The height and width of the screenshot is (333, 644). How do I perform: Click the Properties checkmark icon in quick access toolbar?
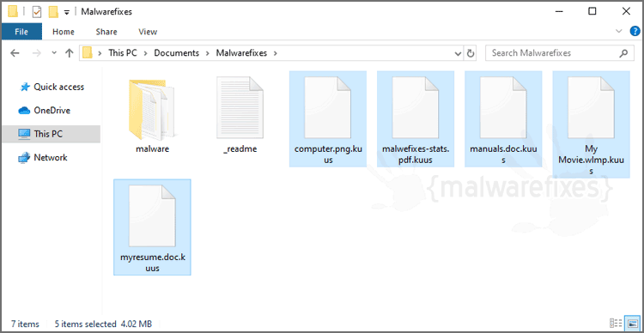[x=37, y=11]
